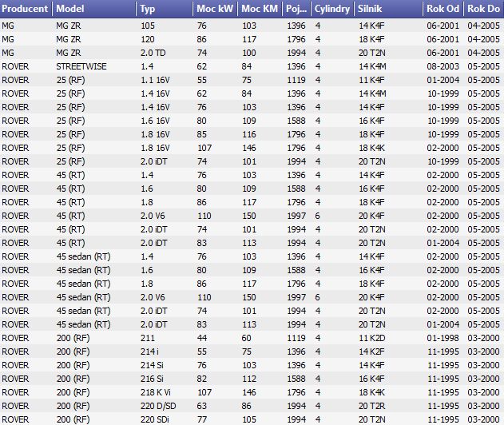This screenshot has height=425, width=504.
Task: Select the ROVER STREETWISE 1.4 row
Action: coord(252,66)
